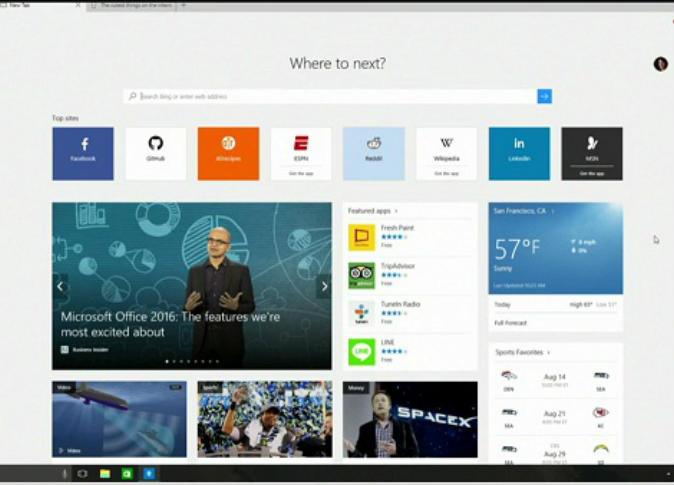
Task: Open File Explorer from the taskbar
Action: (105, 473)
